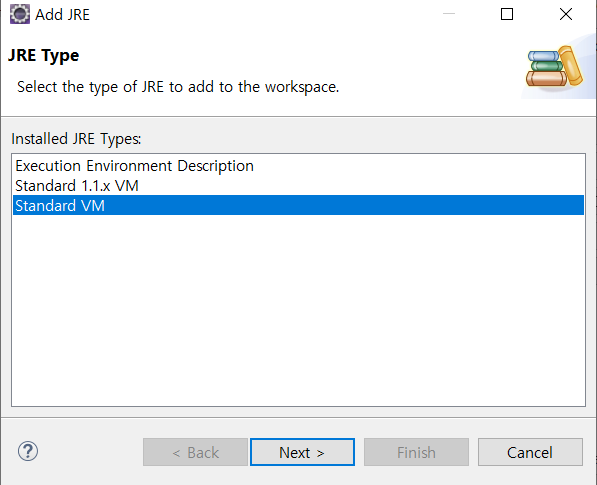597x485 pixels.
Task: Click the Cancel button
Action: (x=530, y=452)
